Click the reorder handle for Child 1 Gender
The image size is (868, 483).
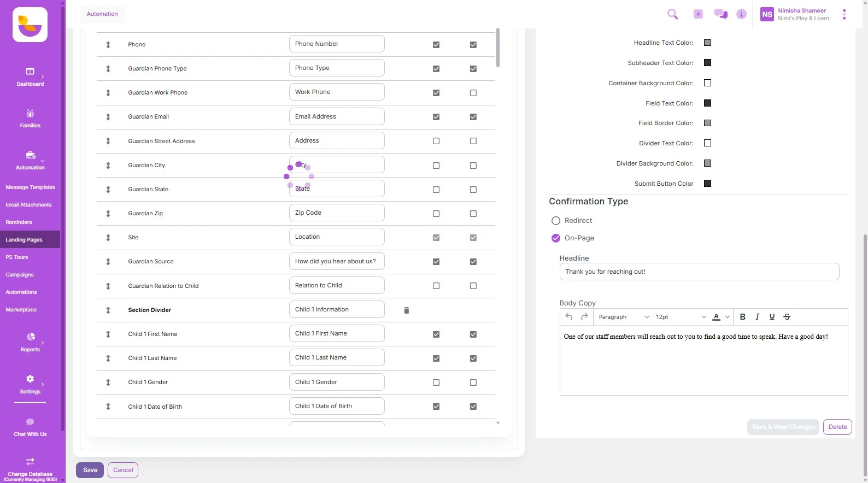click(108, 382)
